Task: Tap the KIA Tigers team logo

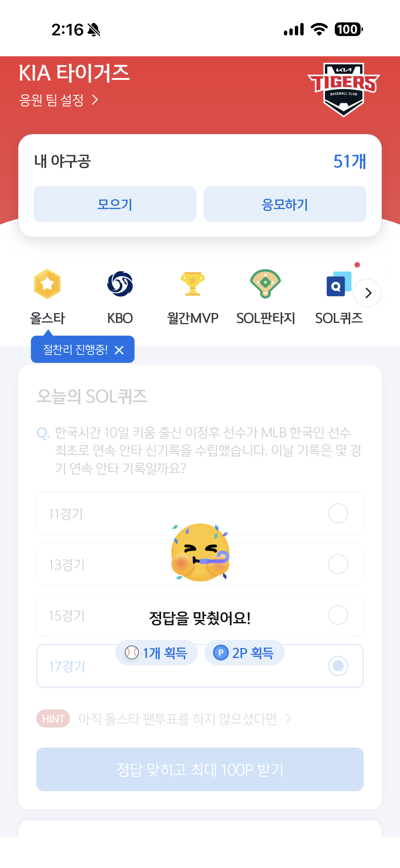Action: [x=343, y=89]
